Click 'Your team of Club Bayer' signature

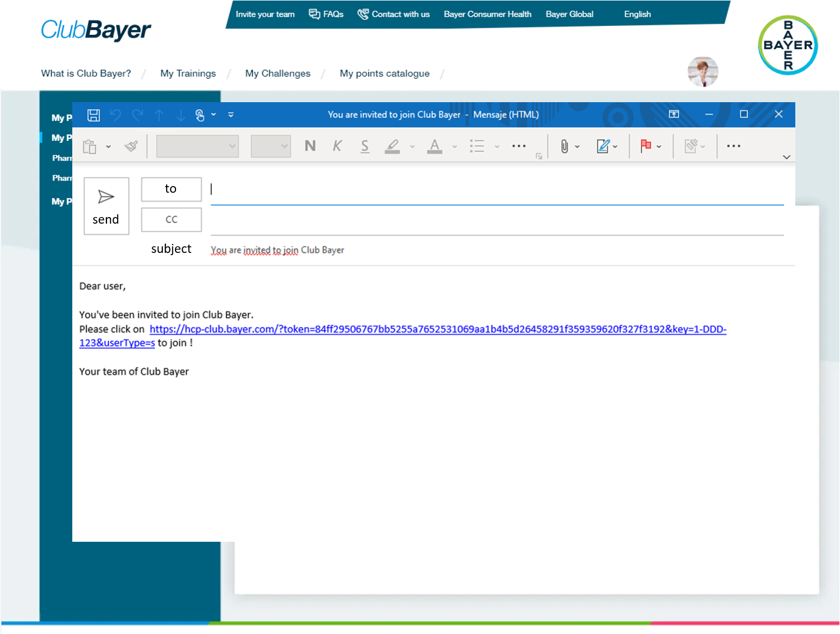click(134, 372)
